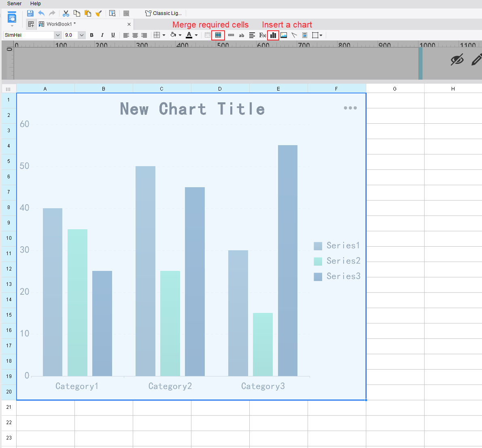Insert an image with the picture icon

[284, 35]
